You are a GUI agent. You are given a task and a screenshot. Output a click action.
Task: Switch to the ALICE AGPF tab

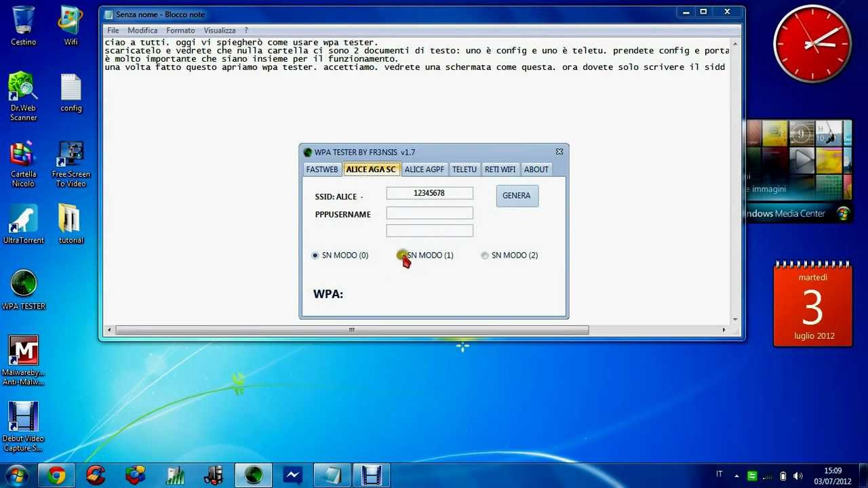click(x=425, y=169)
